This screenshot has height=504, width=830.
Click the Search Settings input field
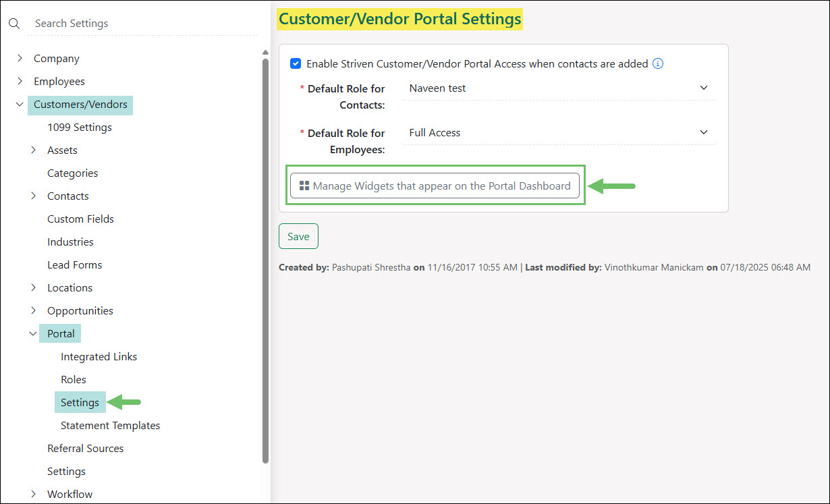tap(142, 24)
